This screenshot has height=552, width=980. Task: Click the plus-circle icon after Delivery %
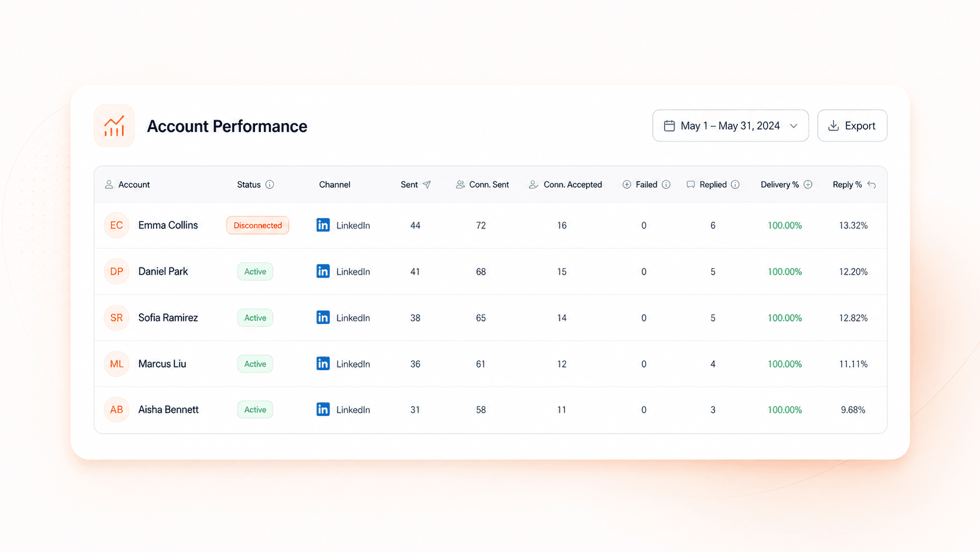pyautogui.click(x=808, y=184)
